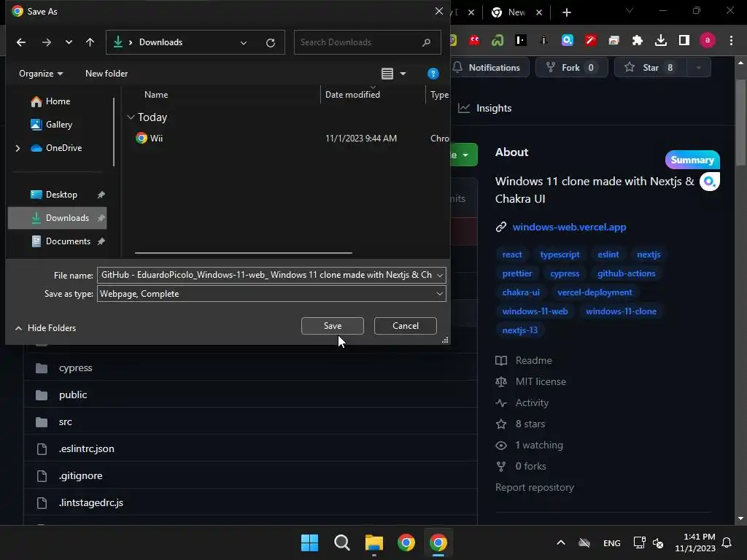The image size is (747, 560).
Task: Open the taskbar notification bell
Action: (727, 542)
